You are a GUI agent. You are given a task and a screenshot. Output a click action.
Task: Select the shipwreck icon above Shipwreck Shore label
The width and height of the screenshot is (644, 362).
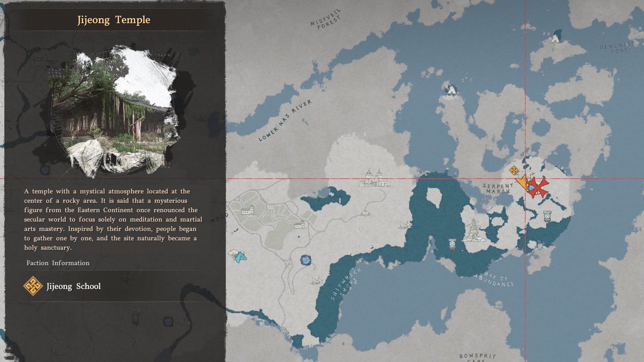coord(317,281)
